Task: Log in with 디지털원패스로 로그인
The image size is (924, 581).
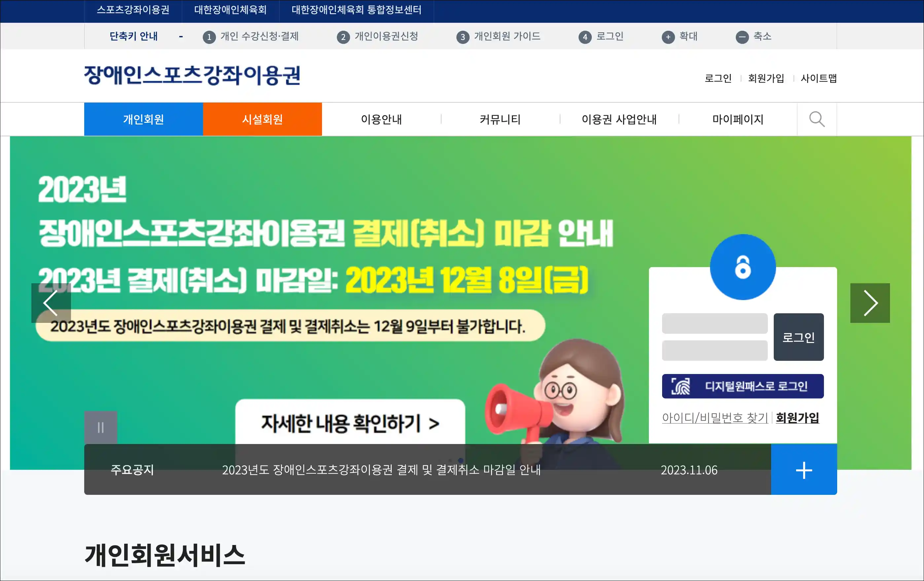Action: coord(742,386)
